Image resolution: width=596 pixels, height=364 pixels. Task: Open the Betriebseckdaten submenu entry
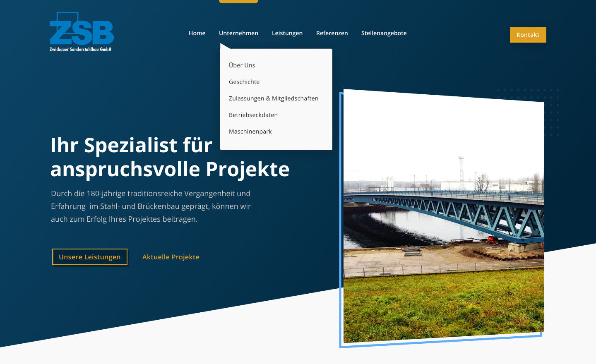[x=253, y=115]
